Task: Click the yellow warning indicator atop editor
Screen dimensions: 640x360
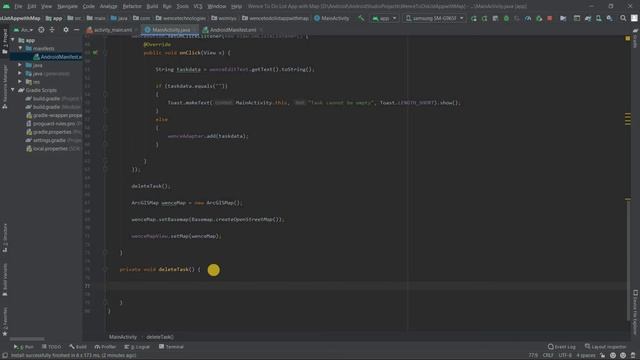Action: [627, 38]
